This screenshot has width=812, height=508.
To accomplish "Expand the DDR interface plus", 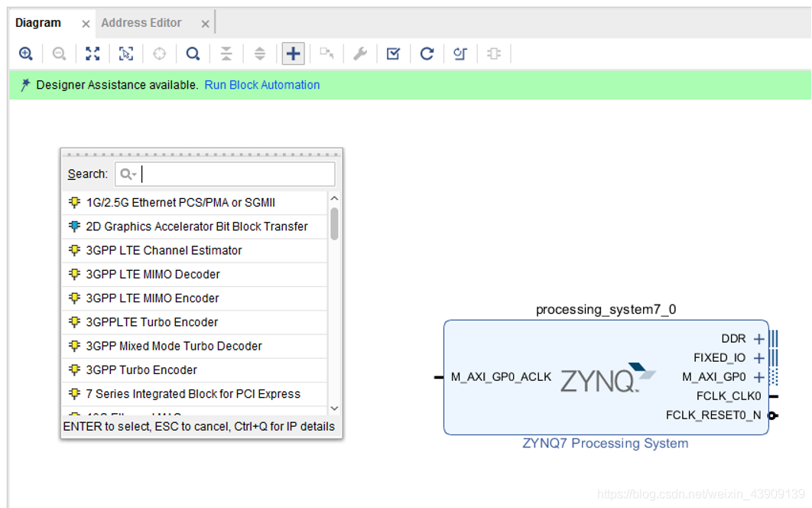I will click(x=758, y=339).
